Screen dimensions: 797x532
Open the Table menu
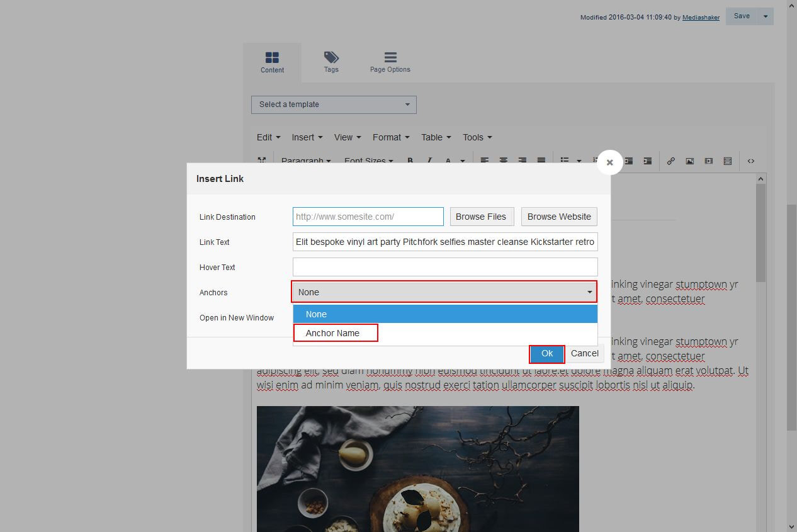(x=436, y=137)
